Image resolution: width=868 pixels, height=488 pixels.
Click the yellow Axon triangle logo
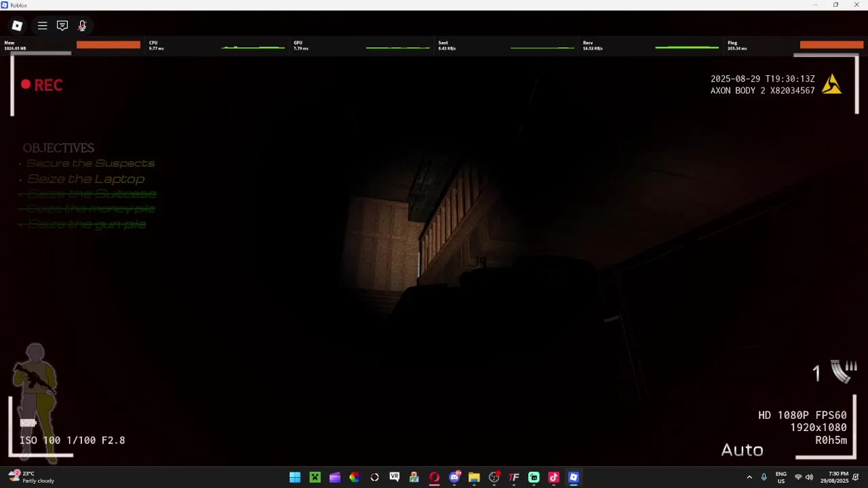pos(832,84)
